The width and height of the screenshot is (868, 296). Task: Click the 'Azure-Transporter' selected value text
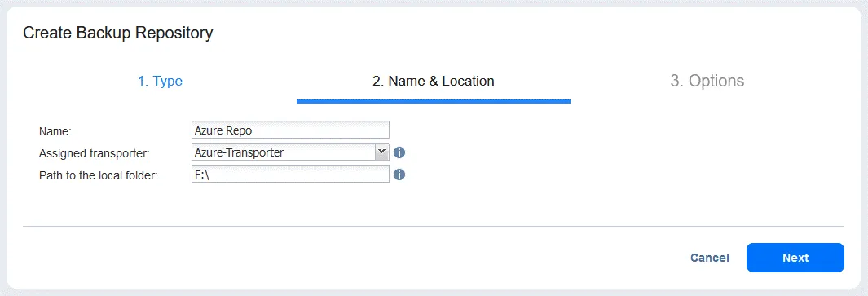coord(239,152)
